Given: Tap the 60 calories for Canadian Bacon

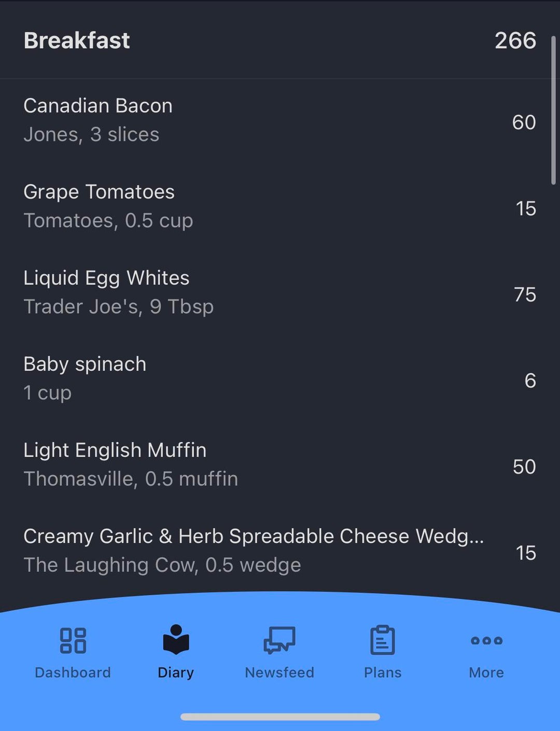Looking at the screenshot, I should coord(524,122).
